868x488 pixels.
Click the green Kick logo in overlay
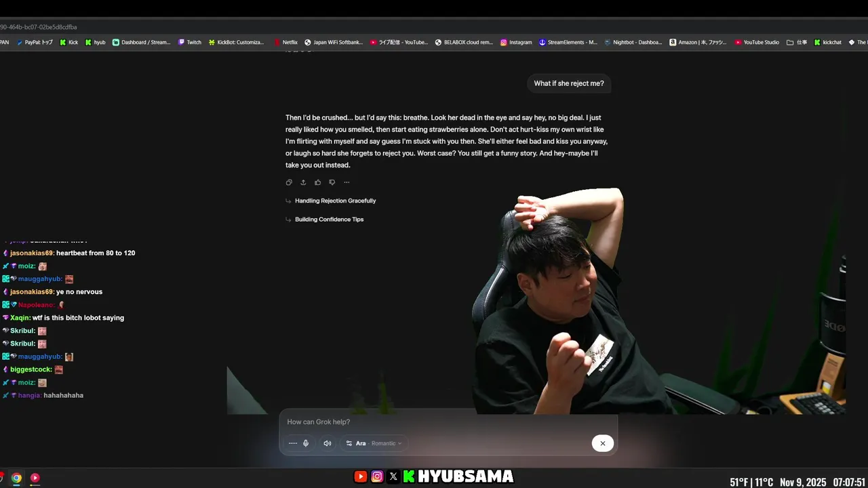(409, 476)
